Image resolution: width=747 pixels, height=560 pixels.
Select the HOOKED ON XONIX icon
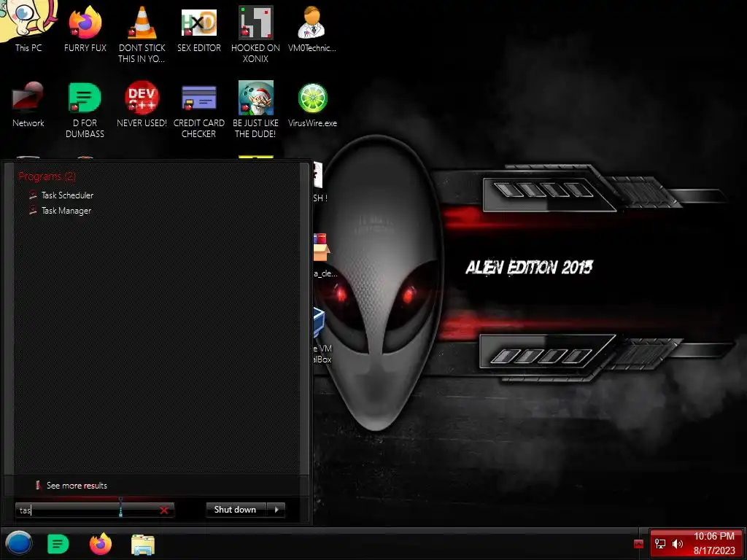[256, 35]
